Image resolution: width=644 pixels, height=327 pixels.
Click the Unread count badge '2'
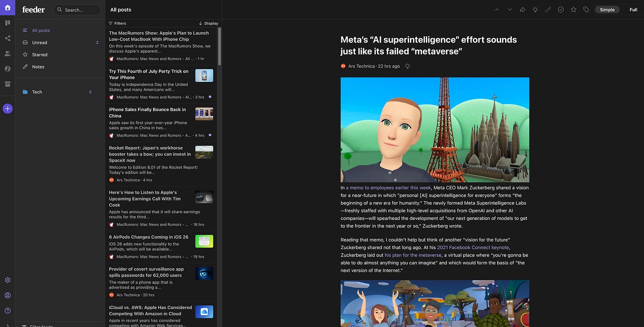pyautogui.click(x=97, y=42)
